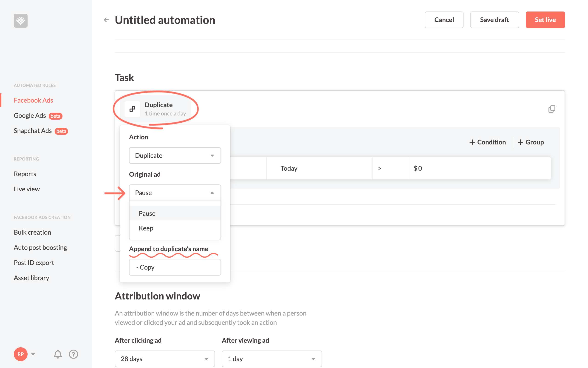Click Set live button
Image resolution: width=588 pixels, height=368 pixels.
tap(545, 20)
